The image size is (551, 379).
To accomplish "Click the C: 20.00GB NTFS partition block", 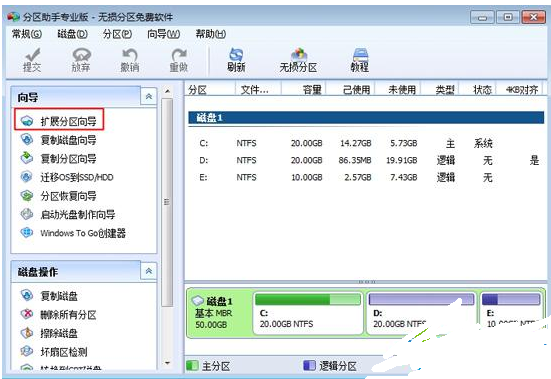I will 308,313.
